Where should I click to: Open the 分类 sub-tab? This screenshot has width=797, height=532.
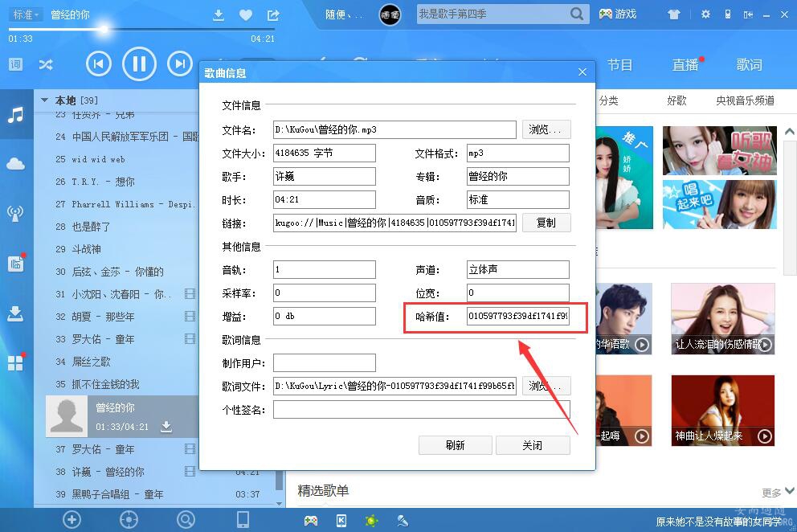click(x=608, y=100)
